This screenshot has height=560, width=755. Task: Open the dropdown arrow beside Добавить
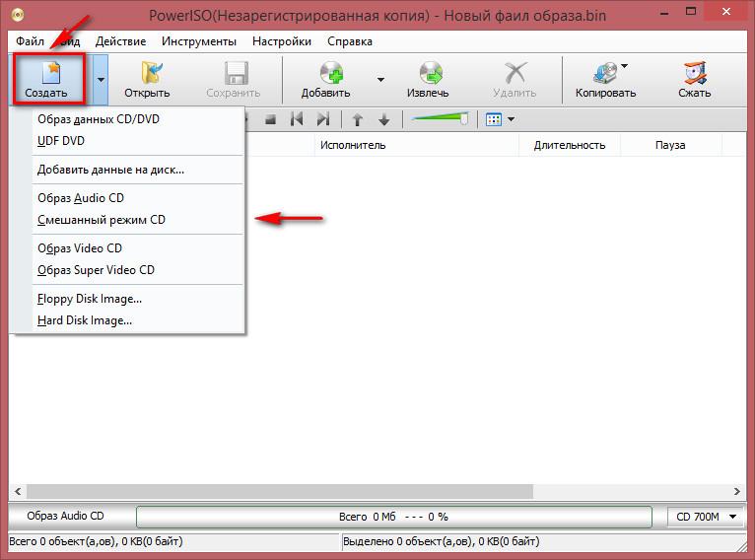(380, 80)
